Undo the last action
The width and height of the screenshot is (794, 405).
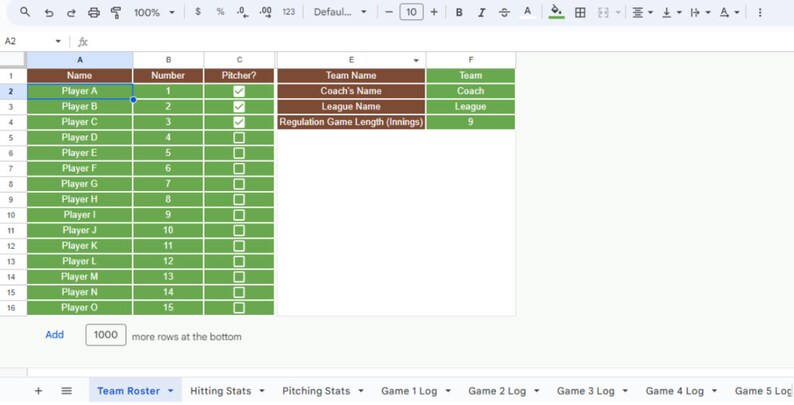(x=49, y=13)
